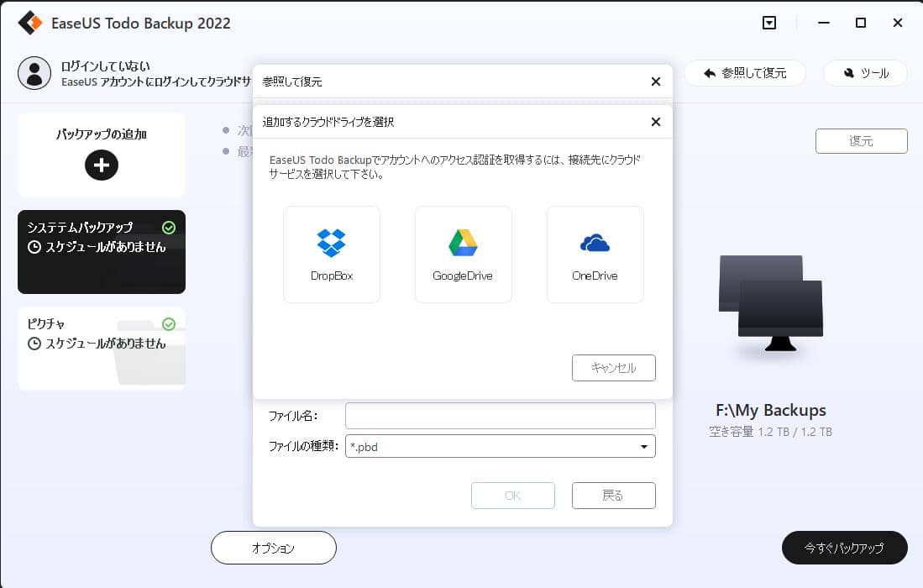
Task: Click the 復元 button on the right
Action: pos(861,141)
